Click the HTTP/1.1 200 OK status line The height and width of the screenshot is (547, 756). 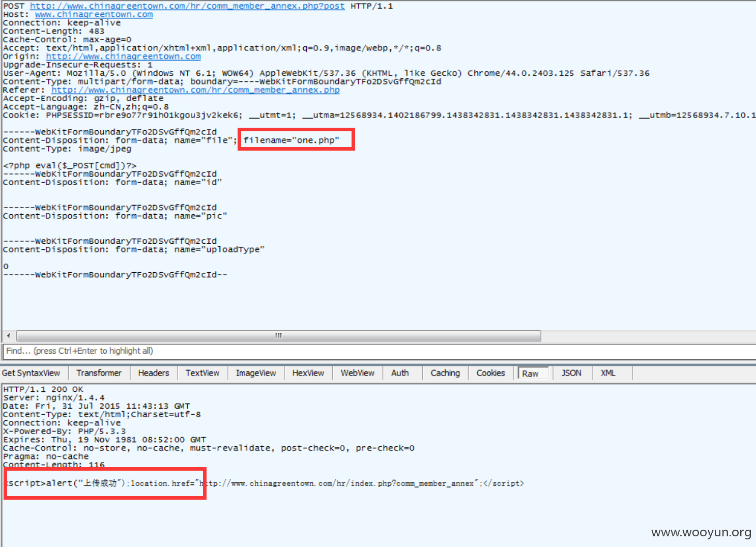(43, 389)
